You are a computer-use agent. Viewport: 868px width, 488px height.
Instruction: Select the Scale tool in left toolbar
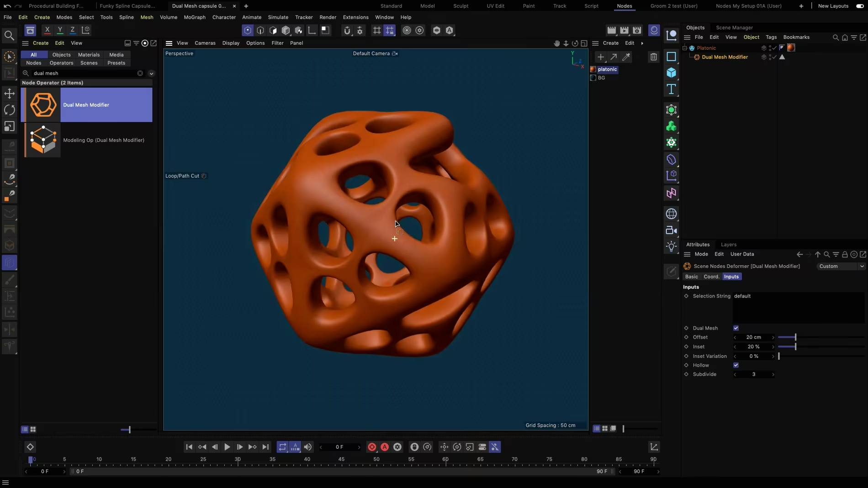[9, 126]
